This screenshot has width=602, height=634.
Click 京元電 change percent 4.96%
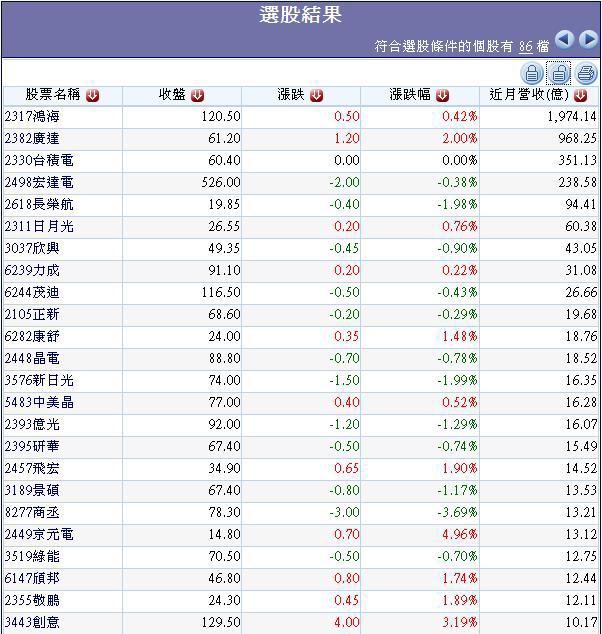(460, 535)
